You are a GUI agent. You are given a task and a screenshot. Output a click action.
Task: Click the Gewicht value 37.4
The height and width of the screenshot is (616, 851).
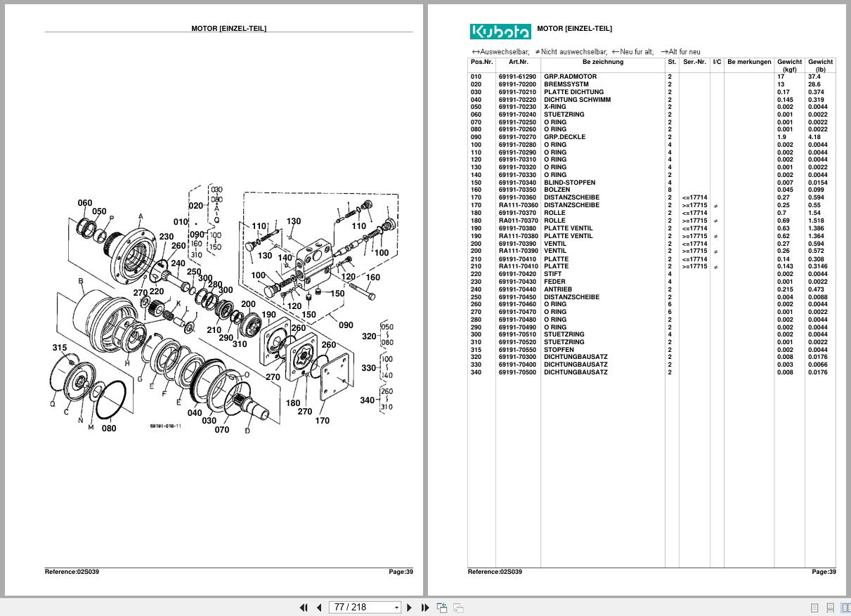click(814, 77)
